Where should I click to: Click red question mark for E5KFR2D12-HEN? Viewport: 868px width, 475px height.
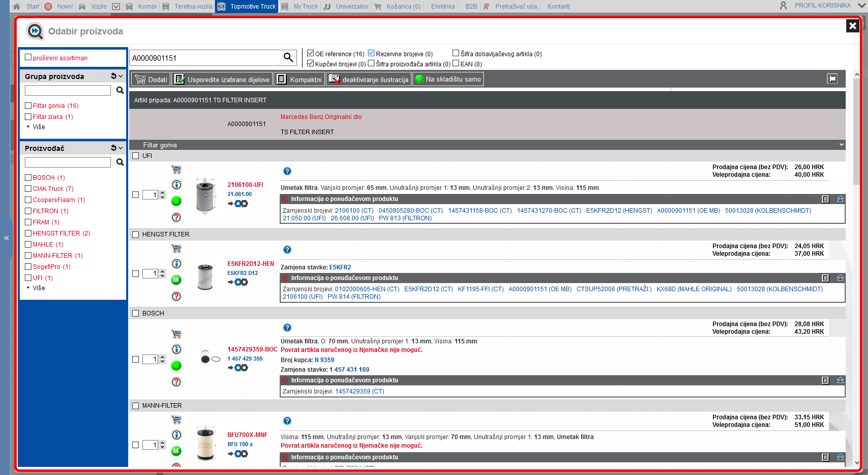176,296
